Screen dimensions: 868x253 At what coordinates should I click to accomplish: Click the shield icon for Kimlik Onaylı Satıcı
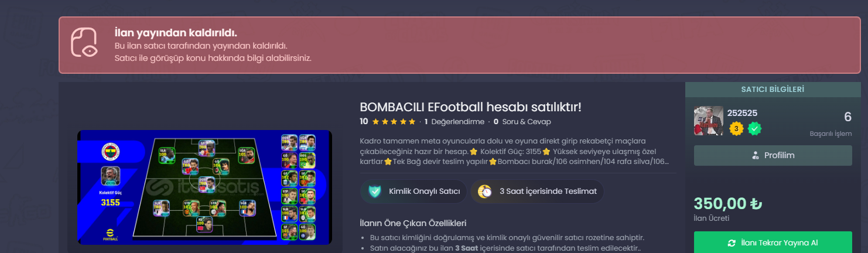pyautogui.click(x=375, y=191)
